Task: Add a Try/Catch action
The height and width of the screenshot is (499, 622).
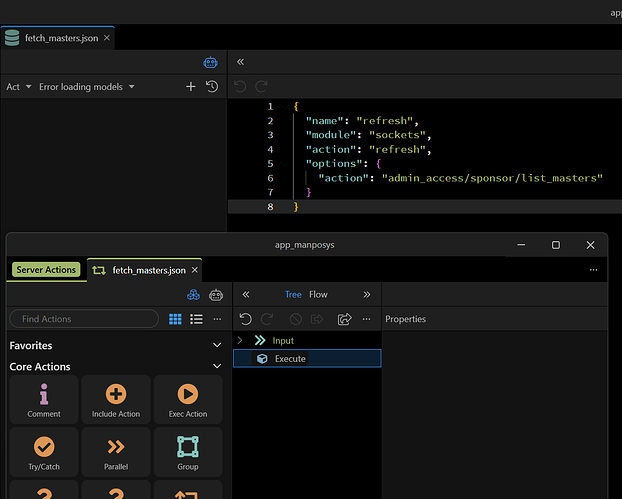Action: (44, 452)
